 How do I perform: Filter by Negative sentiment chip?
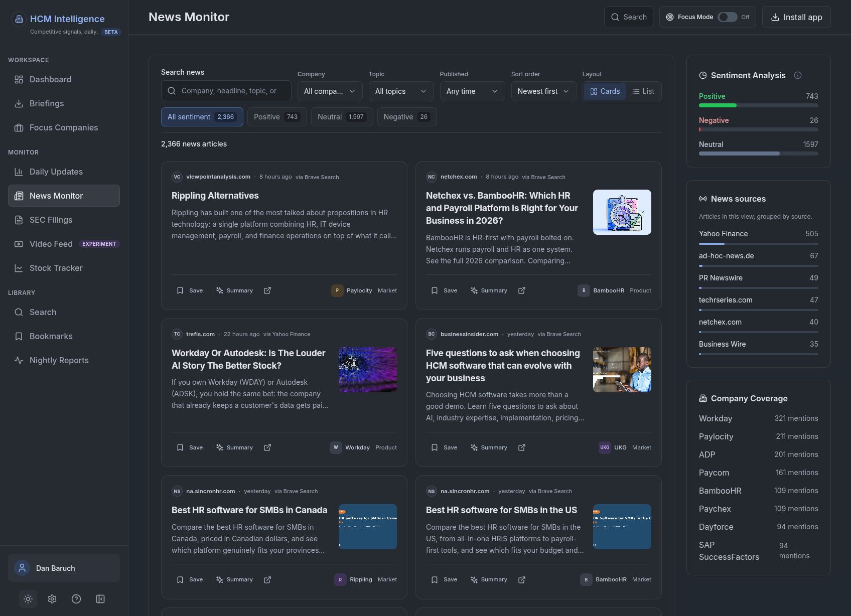click(407, 117)
